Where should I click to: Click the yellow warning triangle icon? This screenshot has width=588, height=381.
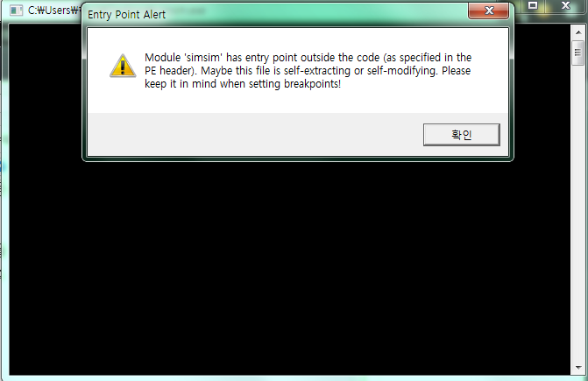(x=123, y=66)
